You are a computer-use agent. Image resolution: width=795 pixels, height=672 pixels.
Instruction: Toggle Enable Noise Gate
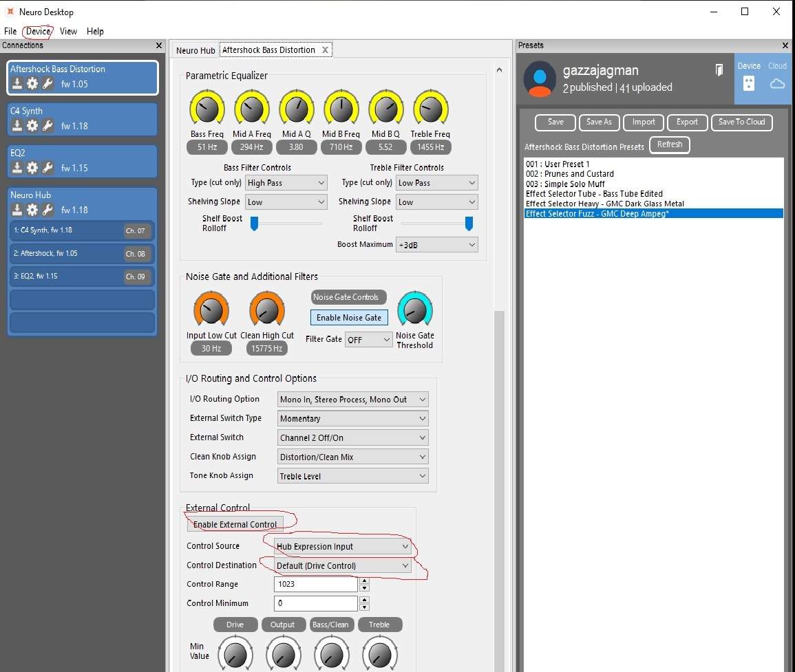(349, 317)
